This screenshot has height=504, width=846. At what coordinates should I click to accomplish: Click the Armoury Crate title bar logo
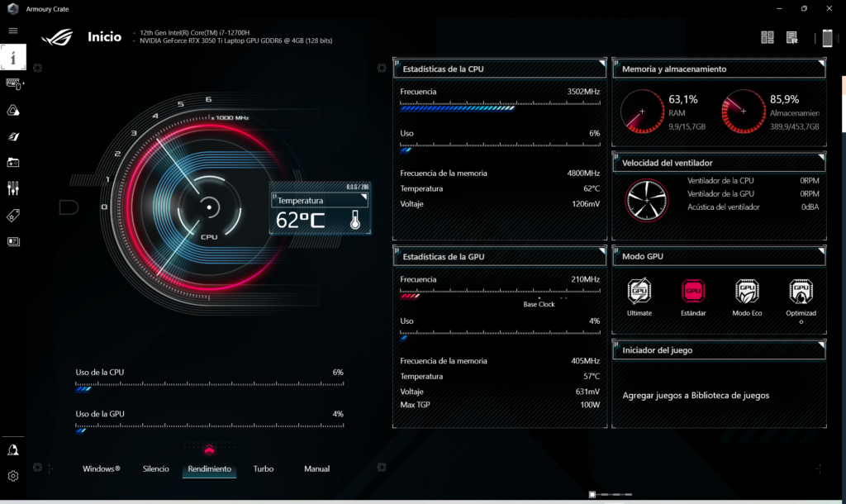pos(13,8)
